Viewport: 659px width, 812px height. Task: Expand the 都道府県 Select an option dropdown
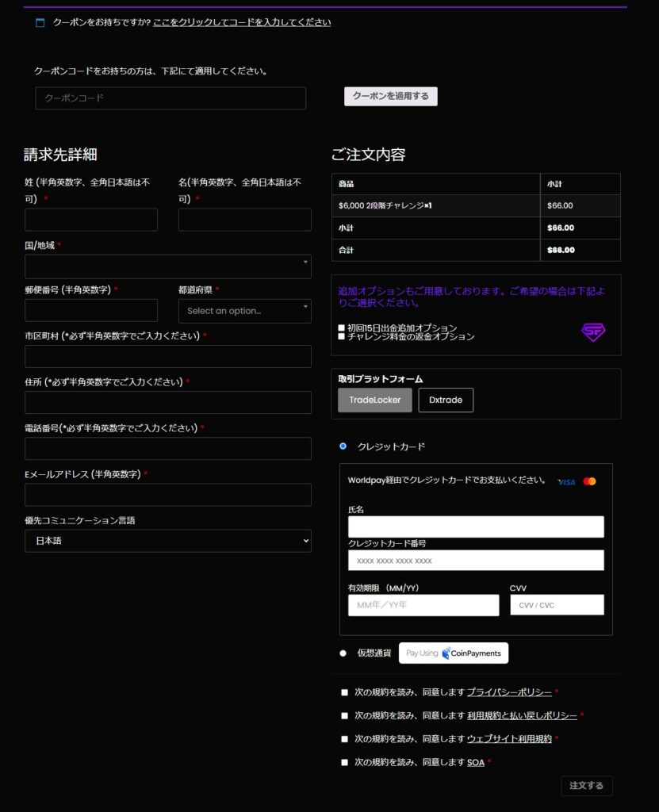pos(244,311)
